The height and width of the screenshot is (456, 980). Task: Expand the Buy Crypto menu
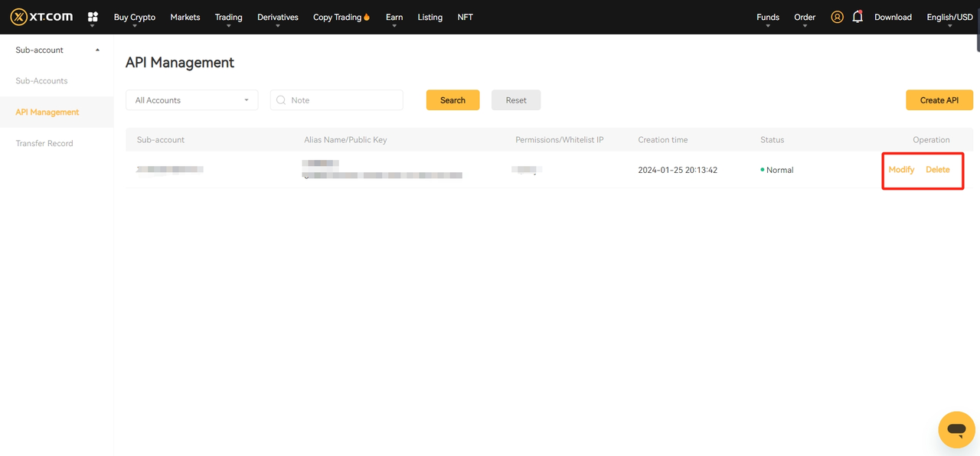click(134, 17)
